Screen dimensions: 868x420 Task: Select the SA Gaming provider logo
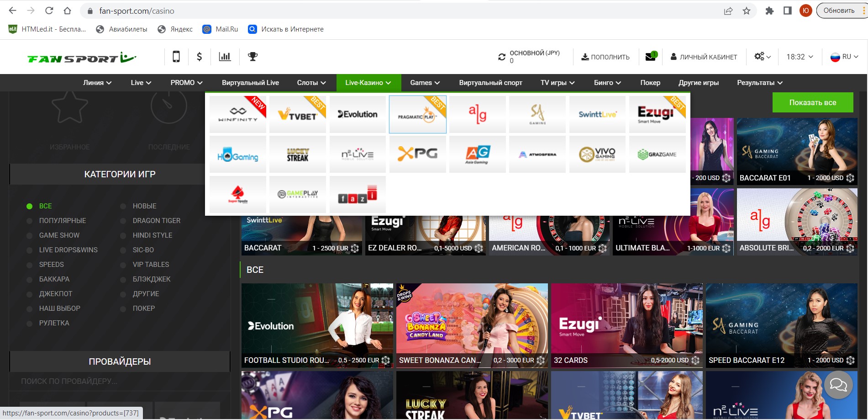pyautogui.click(x=537, y=114)
